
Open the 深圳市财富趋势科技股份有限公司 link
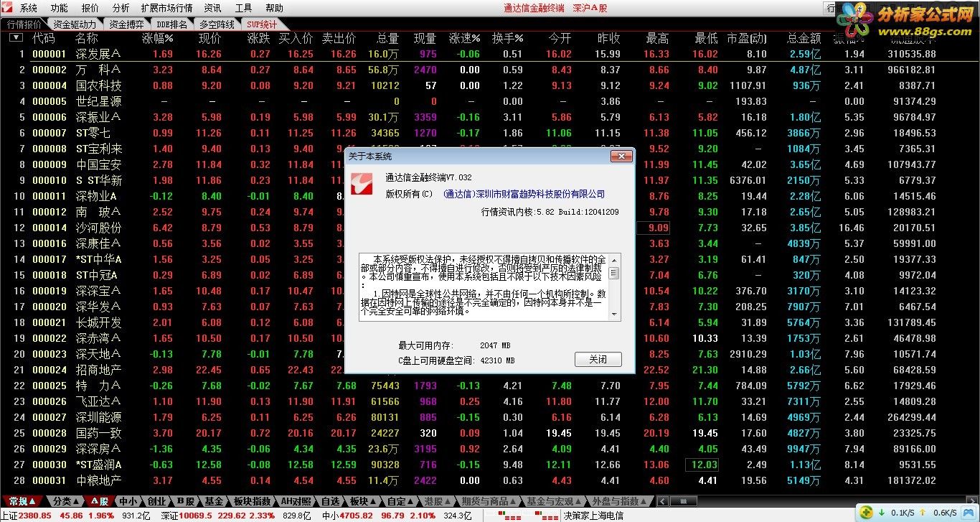coord(524,194)
